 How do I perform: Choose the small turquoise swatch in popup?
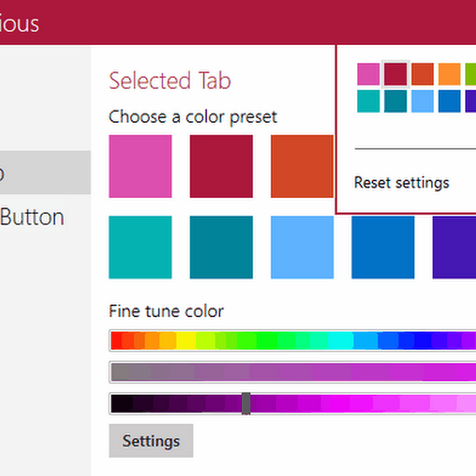(368, 101)
